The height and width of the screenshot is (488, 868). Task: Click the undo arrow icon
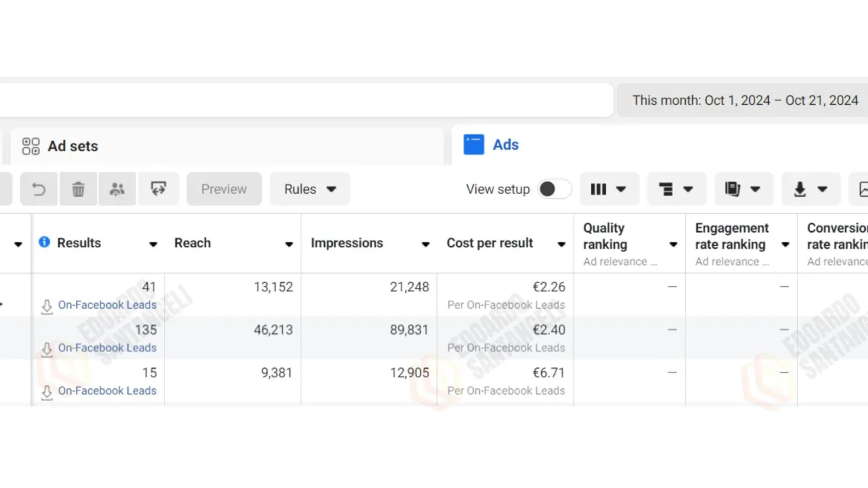[x=39, y=189]
